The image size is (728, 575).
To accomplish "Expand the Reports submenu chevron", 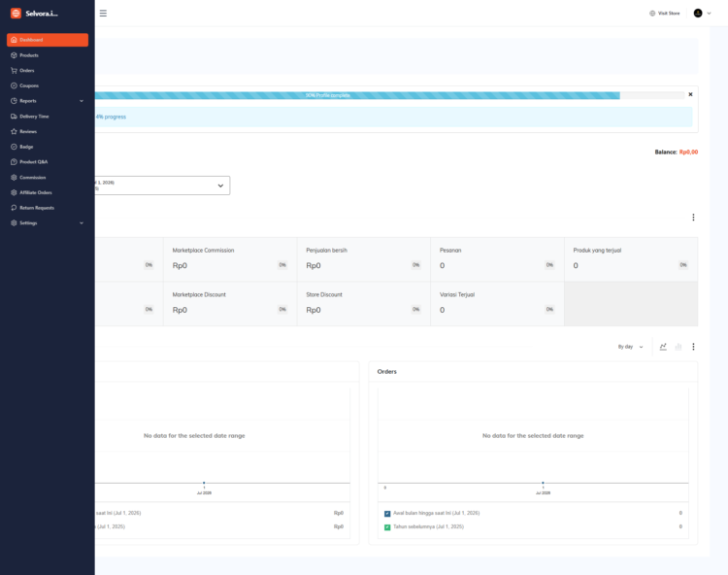I will tap(82, 101).
